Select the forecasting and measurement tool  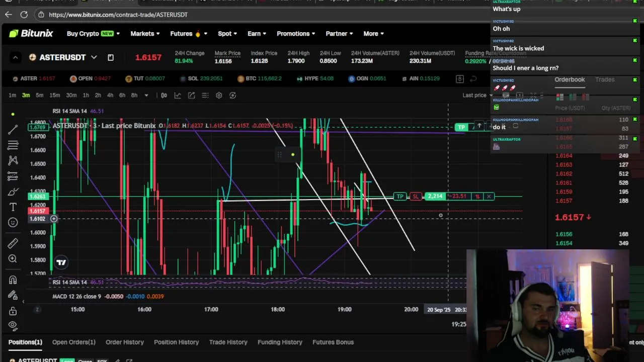click(x=13, y=176)
